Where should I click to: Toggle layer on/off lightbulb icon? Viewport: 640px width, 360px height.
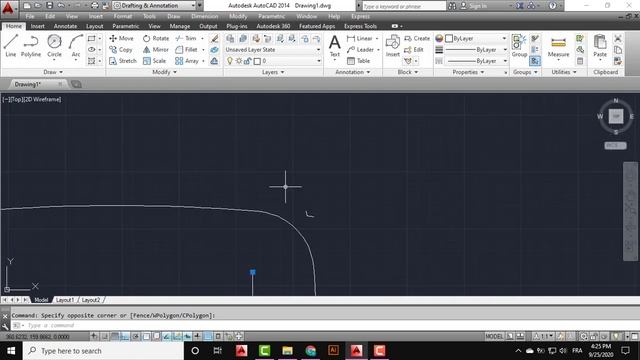[230, 61]
